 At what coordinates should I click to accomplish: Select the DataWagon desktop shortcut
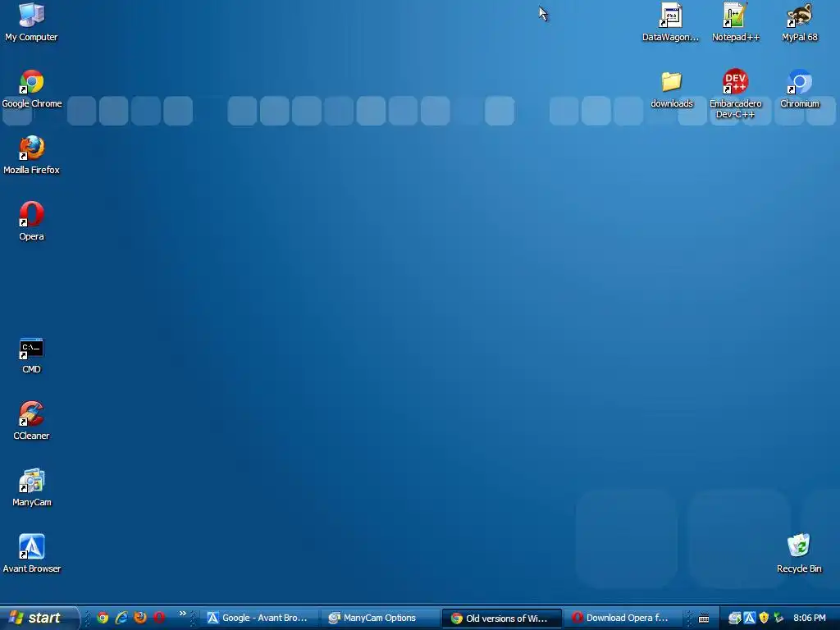pos(671,22)
